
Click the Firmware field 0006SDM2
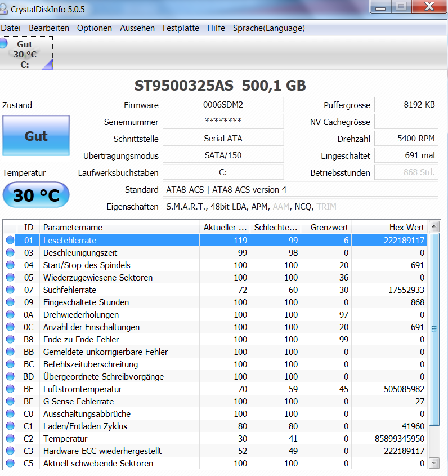pyautogui.click(x=223, y=105)
